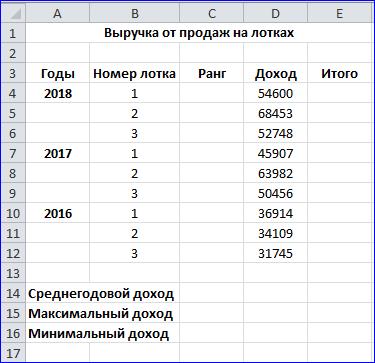Select column D header

coord(275,13)
